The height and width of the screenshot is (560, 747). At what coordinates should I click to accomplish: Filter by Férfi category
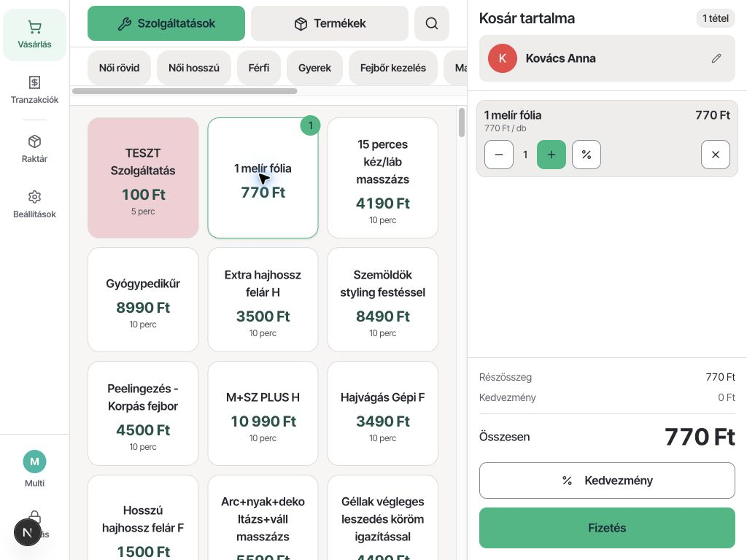click(259, 68)
